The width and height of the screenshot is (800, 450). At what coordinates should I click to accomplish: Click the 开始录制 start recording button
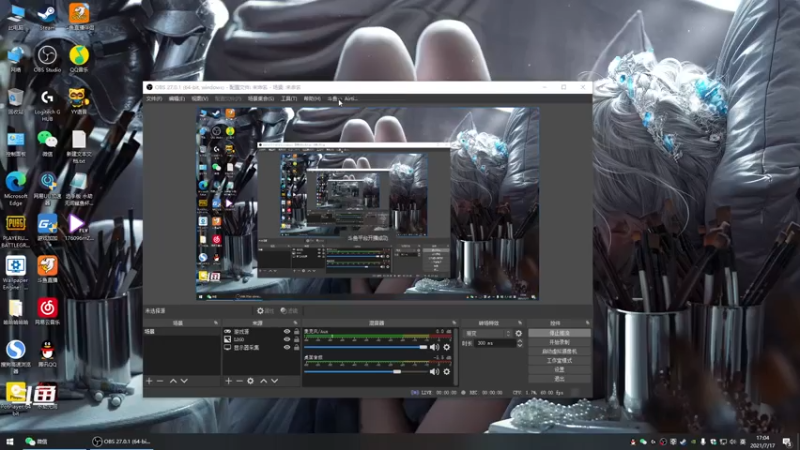click(x=559, y=342)
